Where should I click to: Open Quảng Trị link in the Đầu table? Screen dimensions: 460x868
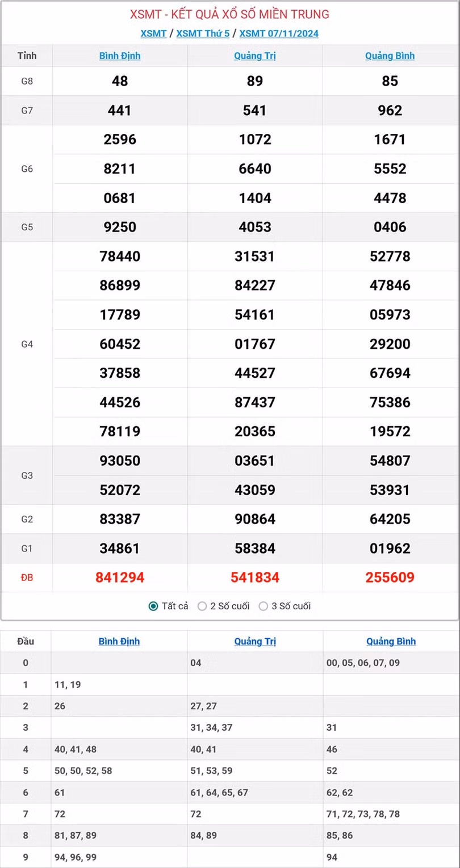(x=255, y=642)
